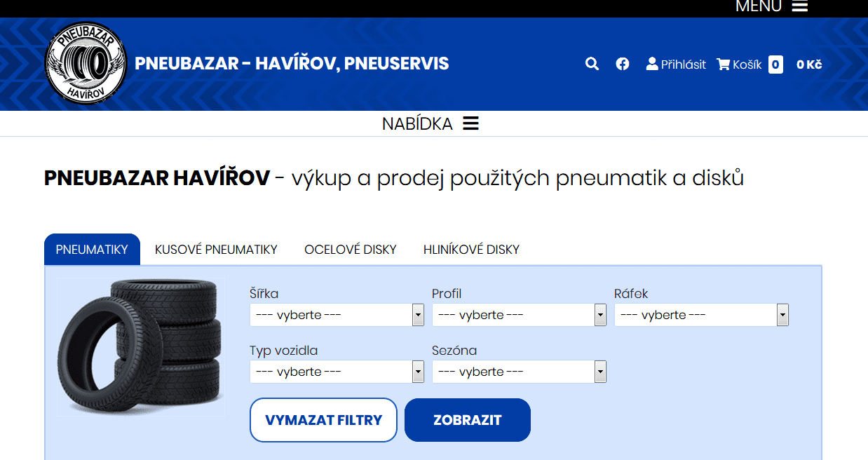
Task: Click the Přihlásit login link
Action: click(684, 65)
